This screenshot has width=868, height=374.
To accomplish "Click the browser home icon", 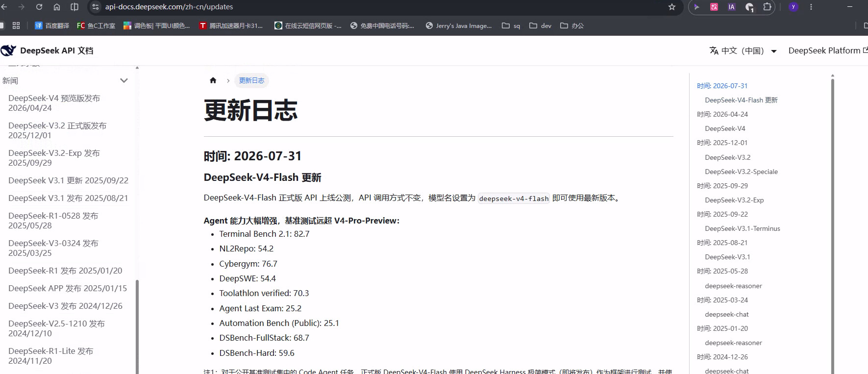I will point(57,7).
